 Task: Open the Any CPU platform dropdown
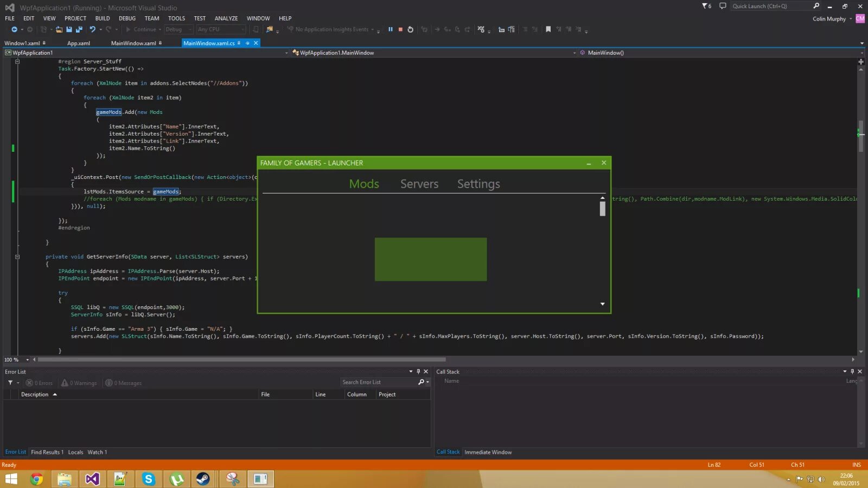tap(221, 29)
